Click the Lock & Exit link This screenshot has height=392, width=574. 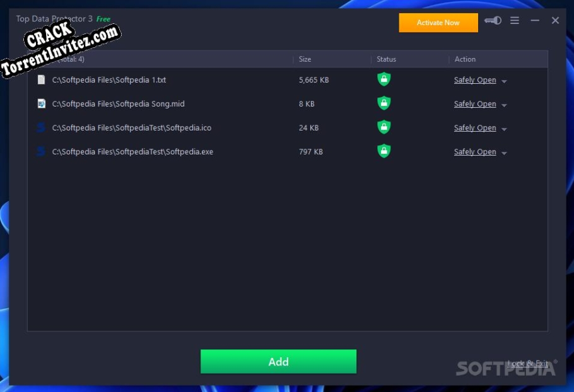click(x=528, y=363)
